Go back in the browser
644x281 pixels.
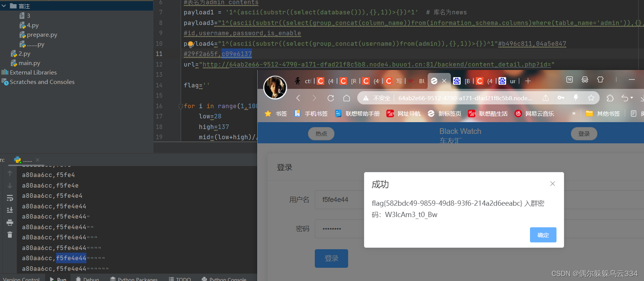point(298,98)
